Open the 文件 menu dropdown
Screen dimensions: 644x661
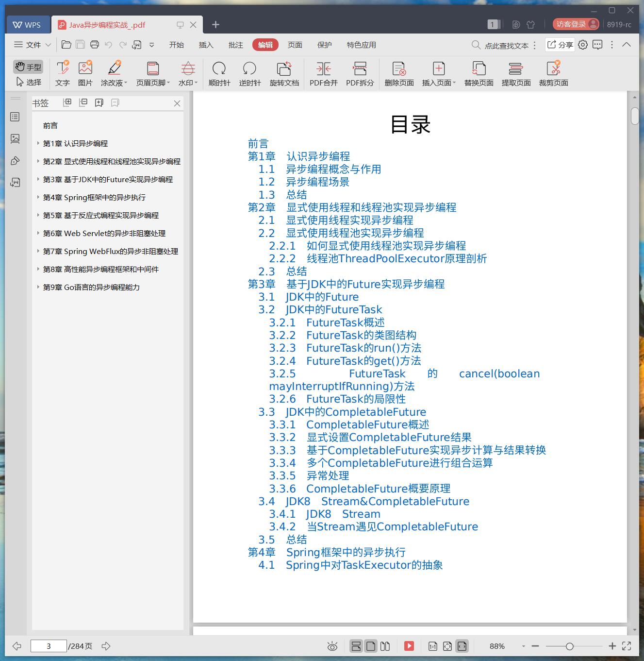[x=32, y=45]
